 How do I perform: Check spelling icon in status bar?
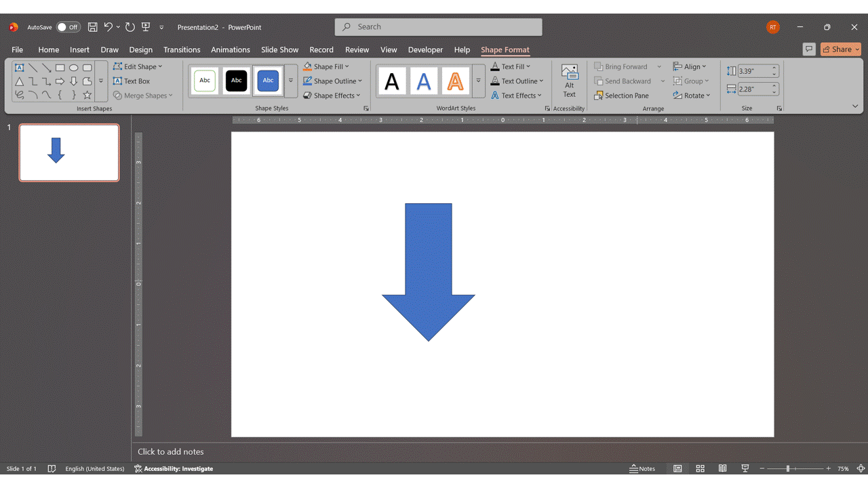pos(52,468)
